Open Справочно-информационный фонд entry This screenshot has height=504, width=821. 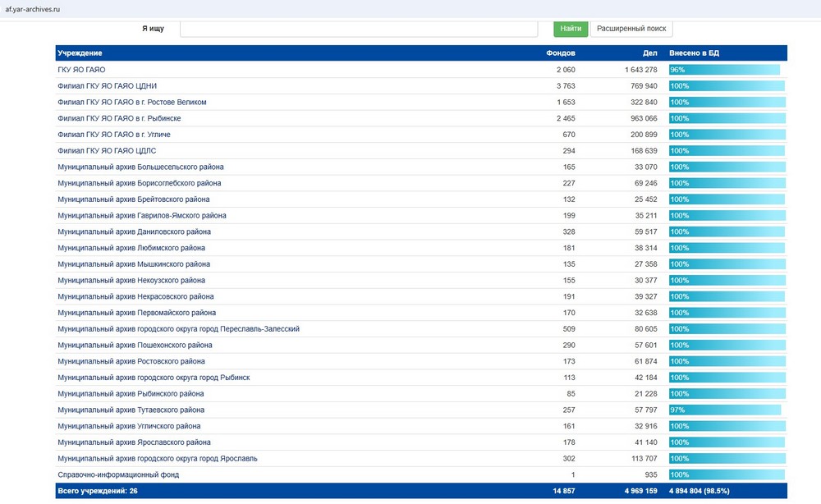point(118,474)
